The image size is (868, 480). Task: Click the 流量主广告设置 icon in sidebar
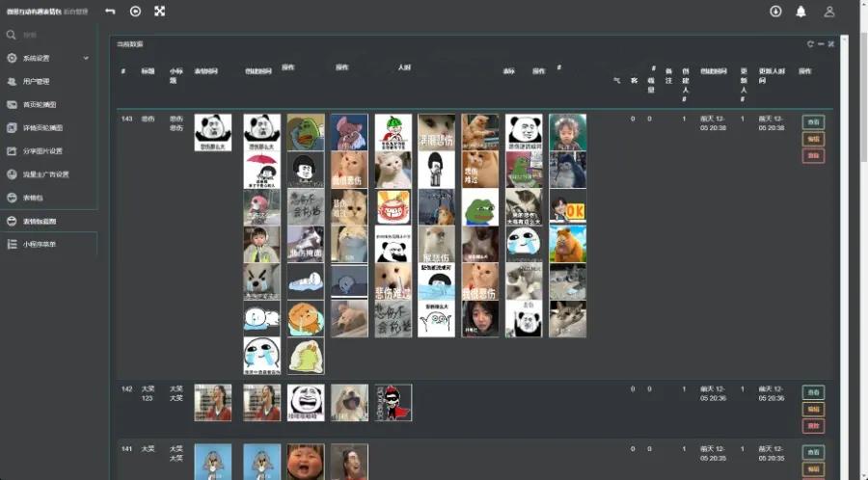pyautogui.click(x=12, y=174)
